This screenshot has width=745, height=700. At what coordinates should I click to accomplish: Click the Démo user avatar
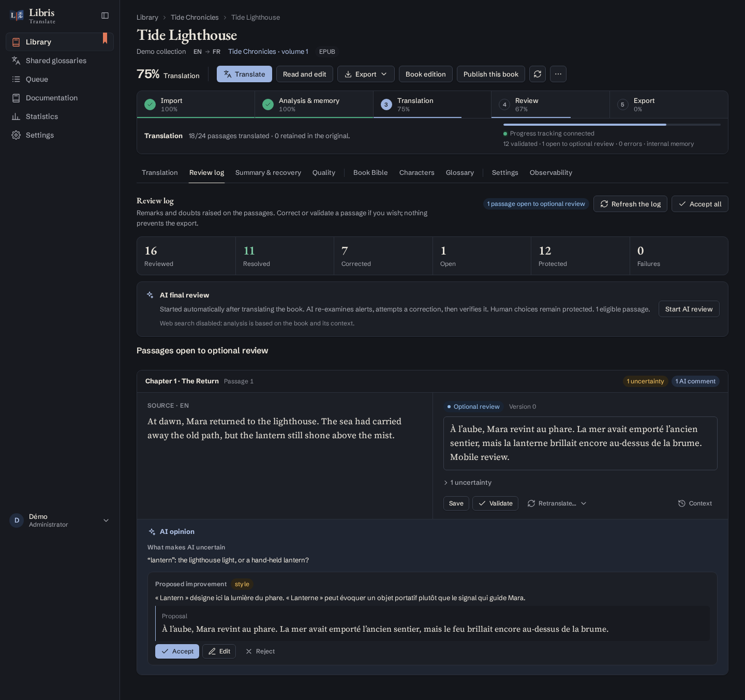click(17, 520)
